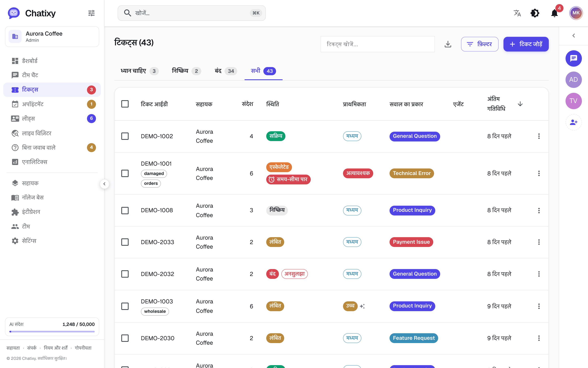Check the DEMO-2030 row checkbox
Viewport: 588px width, 368px height.
point(125,338)
